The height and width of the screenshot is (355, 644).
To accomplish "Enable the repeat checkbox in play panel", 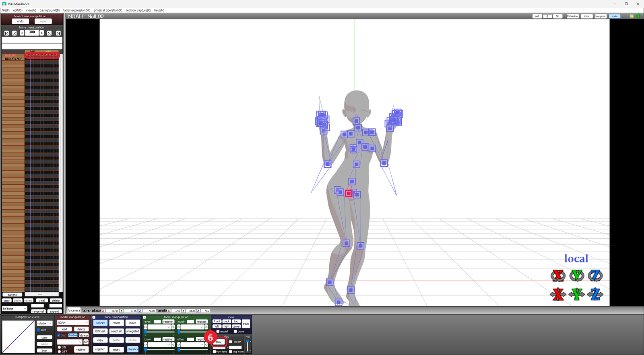I will pyautogui.click(x=231, y=342).
